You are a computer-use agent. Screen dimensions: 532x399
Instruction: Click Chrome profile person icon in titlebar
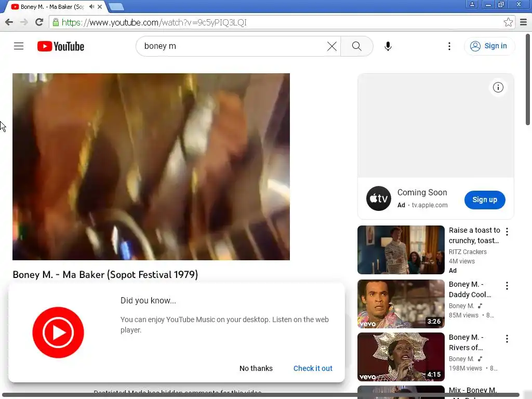pyautogui.click(x=472, y=4)
